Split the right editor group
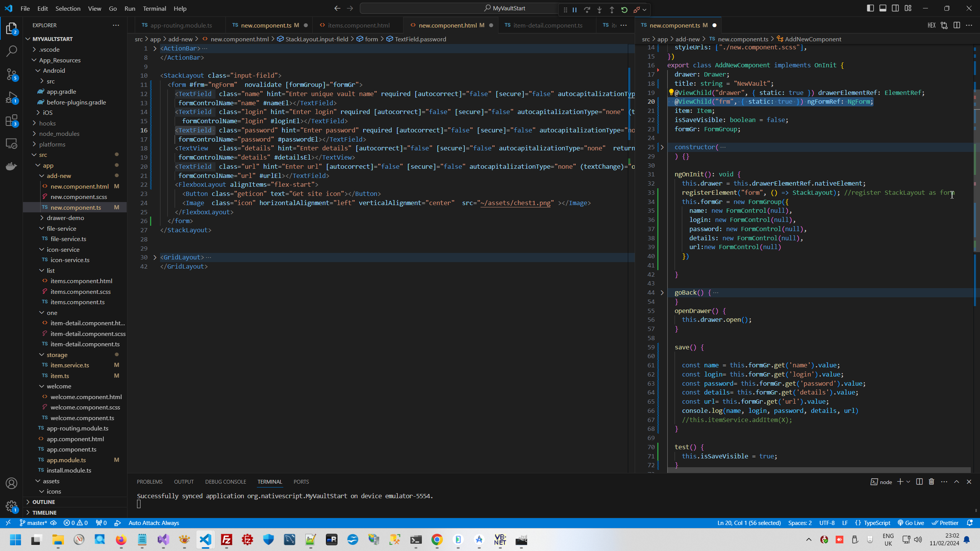The width and height of the screenshot is (980, 551). coord(957,25)
